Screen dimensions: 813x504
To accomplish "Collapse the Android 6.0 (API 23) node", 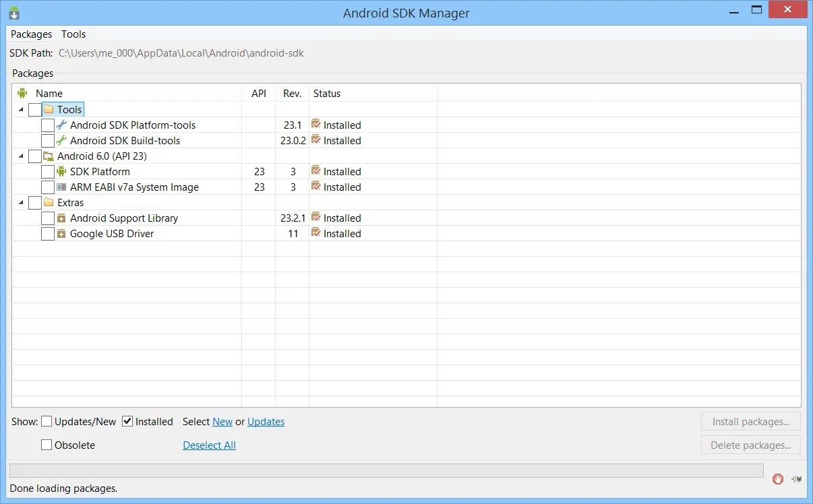I will coord(21,156).
